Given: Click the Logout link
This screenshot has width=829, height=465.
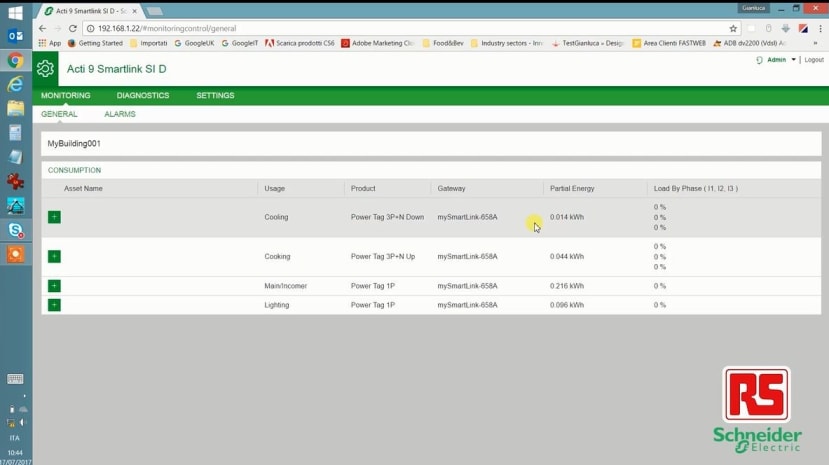Looking at the screenshot, I should coord(814,60).
